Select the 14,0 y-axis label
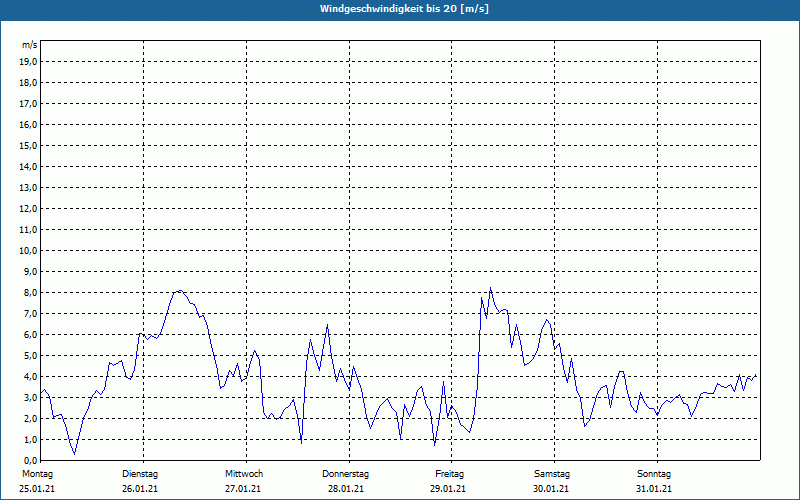 (28, 166)
